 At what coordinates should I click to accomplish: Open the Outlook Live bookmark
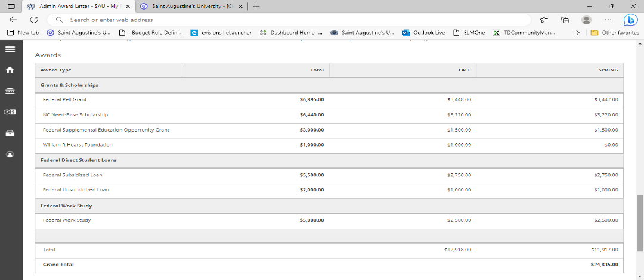coord(424,33)
